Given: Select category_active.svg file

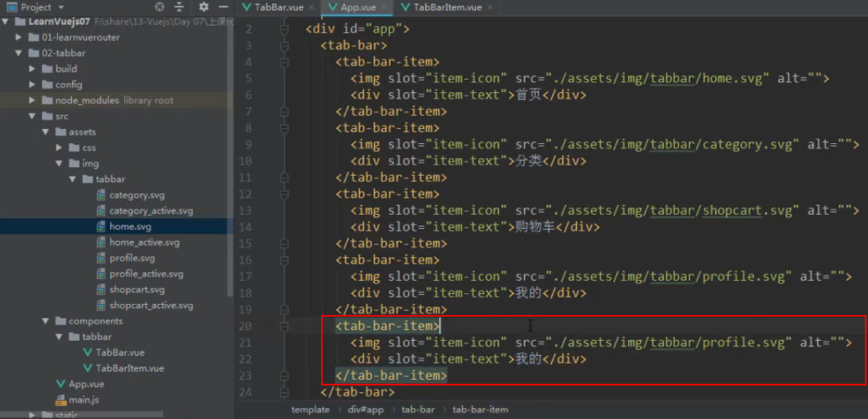Looking at the screenshot, I should pyautogui.click(x=151, y=210).
